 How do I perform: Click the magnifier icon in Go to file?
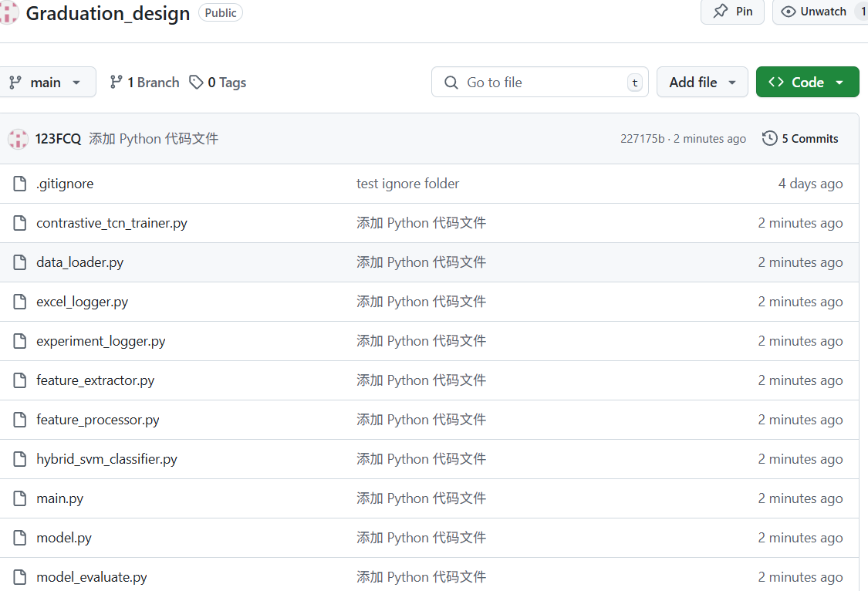tap(451, 83)
